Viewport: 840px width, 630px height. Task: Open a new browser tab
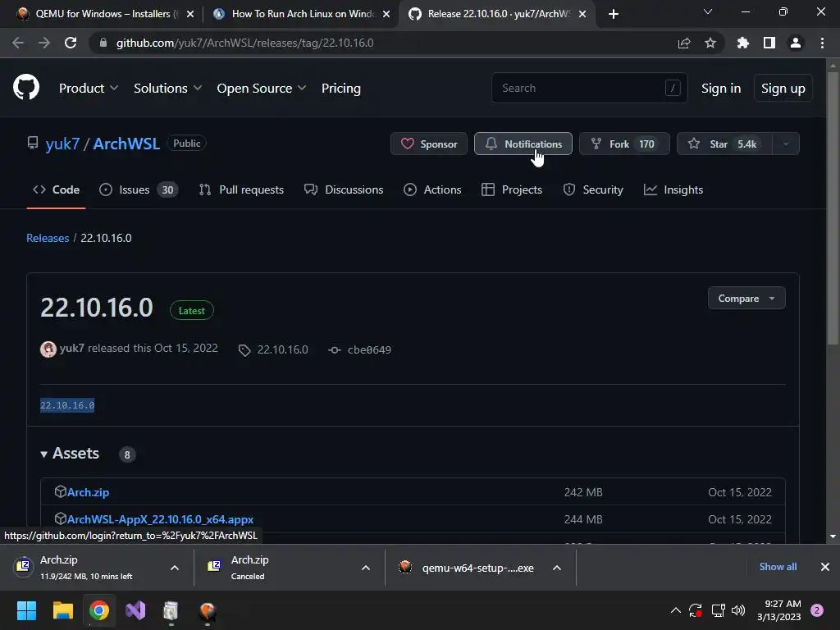click(x=614, y=14)
